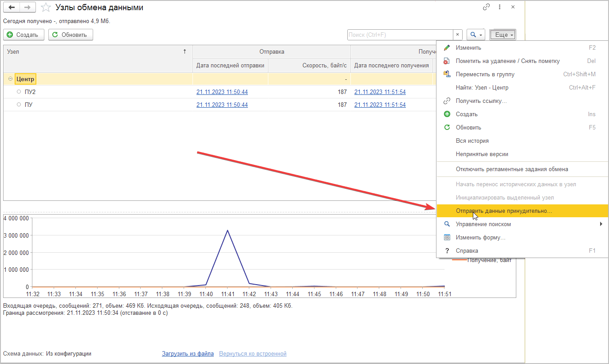Click inside the Поиск search field

click(x=399, y=35)
